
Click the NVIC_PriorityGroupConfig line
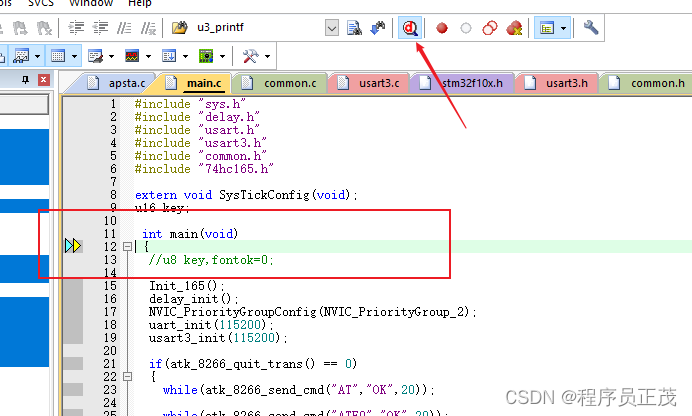tap(312, 312)
